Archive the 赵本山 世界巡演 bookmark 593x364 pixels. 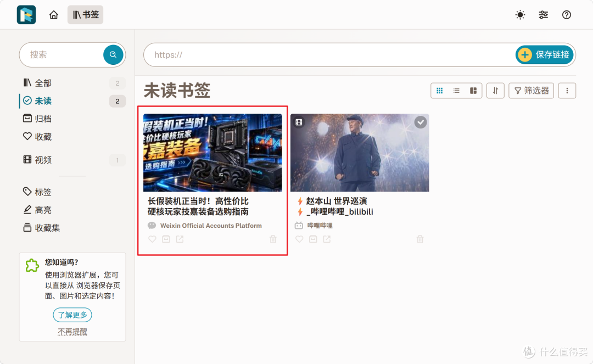[x=313, y=239]
